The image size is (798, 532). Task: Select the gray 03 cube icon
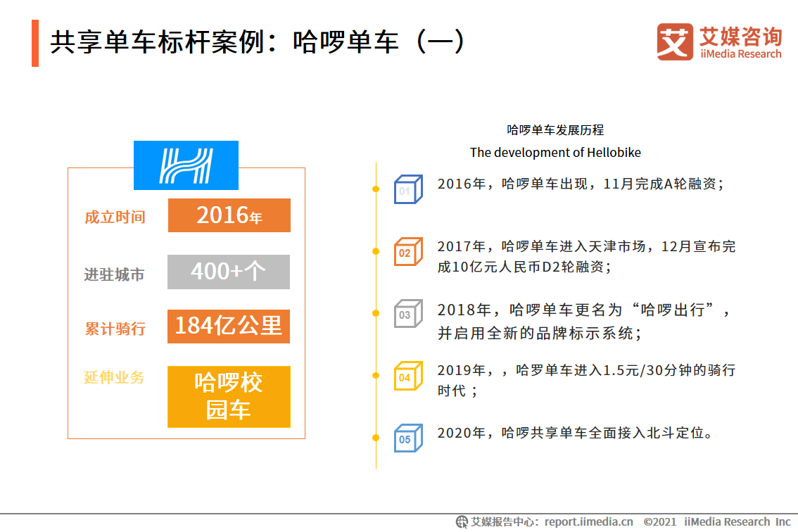pos(408,314)
